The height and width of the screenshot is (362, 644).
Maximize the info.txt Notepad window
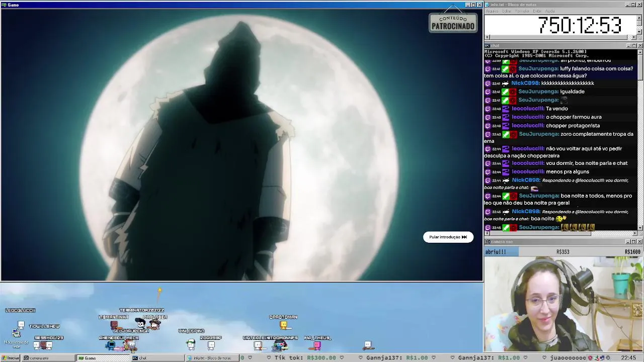[x=634, y=5]
